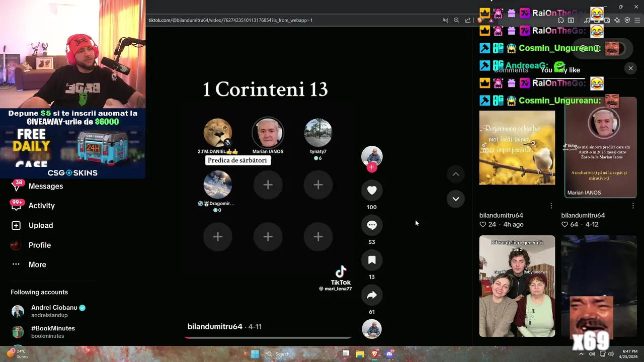Go to the next video with down chevron
Image resolution: width=644 pixels, height=362 pixels.
pos(455,199)
